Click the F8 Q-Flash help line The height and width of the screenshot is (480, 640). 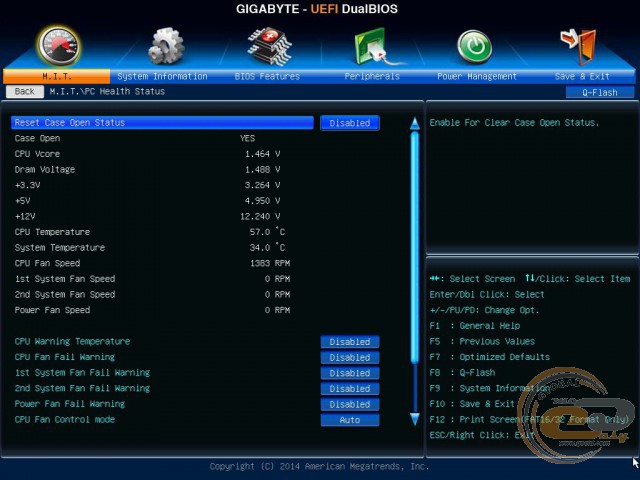pos(462,372)
